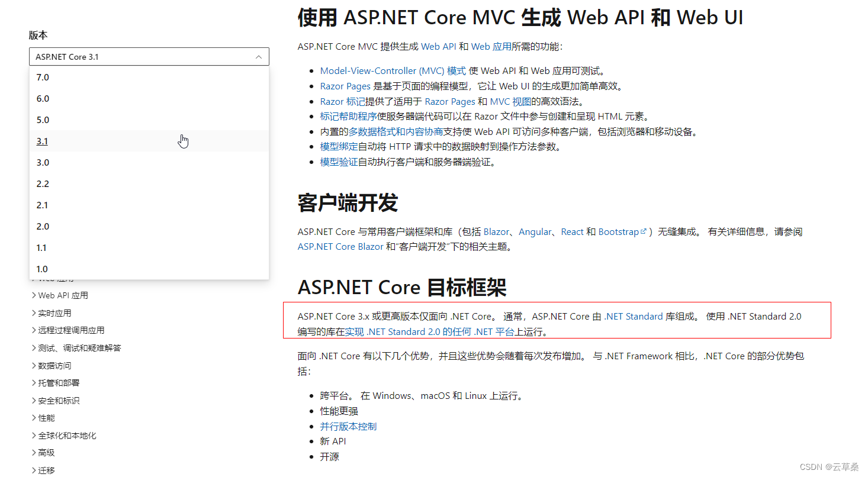Click the ASP.NET Core 目标框架 heading
The width and height of the screenshot is (868, 477).
pyautogui.click(x=402, y=288)
